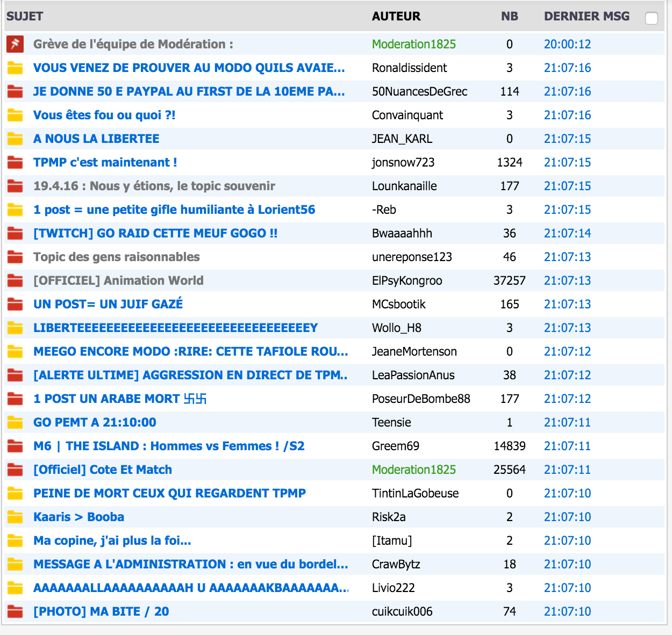The height and width of the screenshot is (635, 672).
Task: Click the red folder icon next to Cote Et Match
Action: pos(15,470)
